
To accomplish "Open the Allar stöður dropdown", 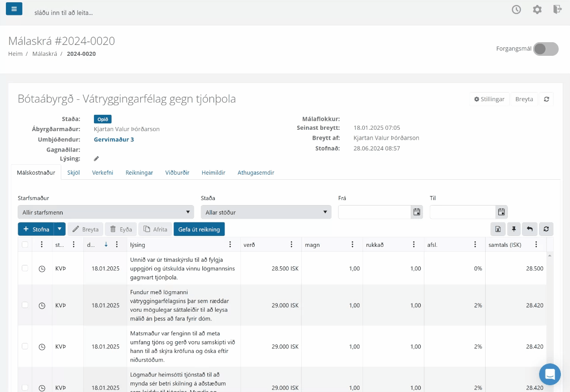I will (x=266, y=212).
